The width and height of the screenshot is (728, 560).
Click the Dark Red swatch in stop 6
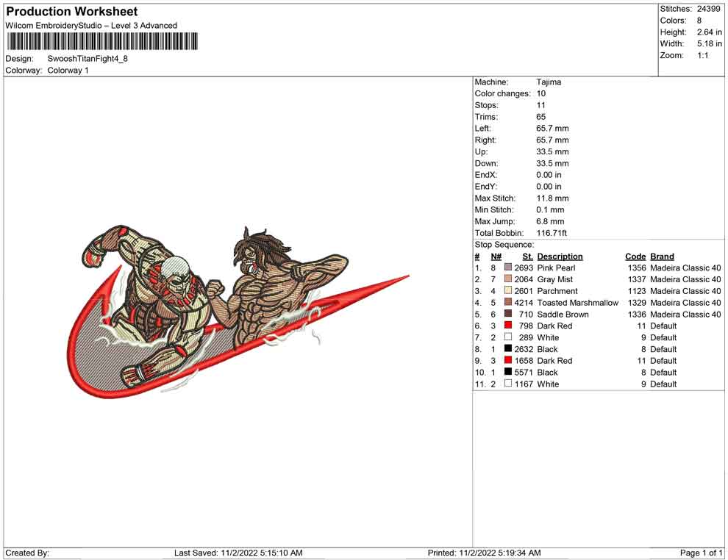click(508, 326)
